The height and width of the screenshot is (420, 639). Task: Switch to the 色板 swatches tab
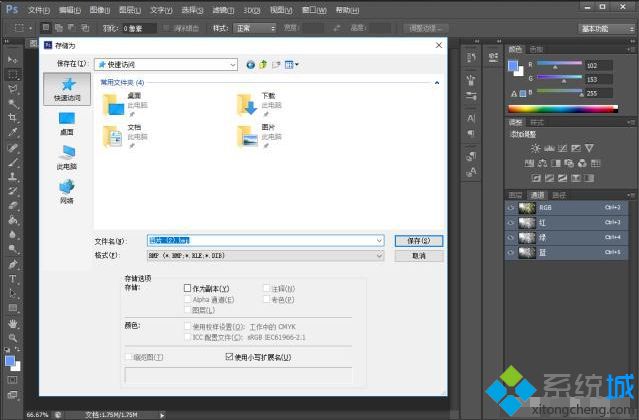(536, 49)
